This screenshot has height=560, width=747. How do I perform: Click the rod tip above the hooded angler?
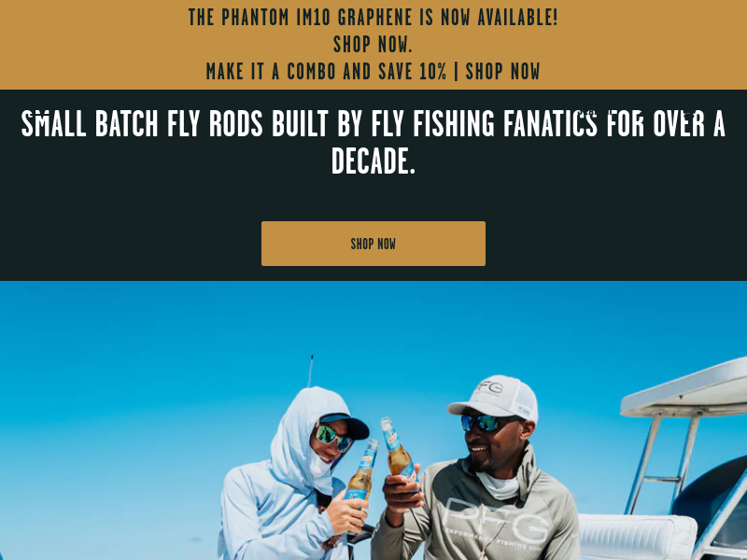311,371
